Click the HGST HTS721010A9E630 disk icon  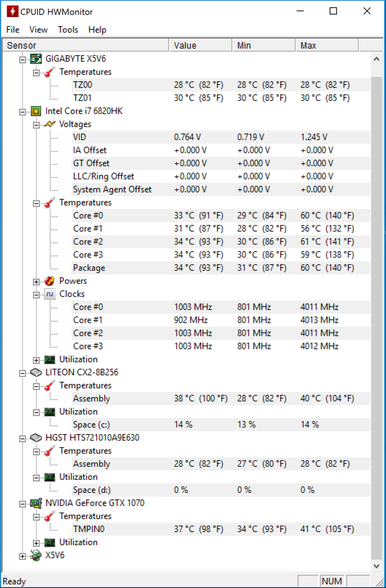36,438
